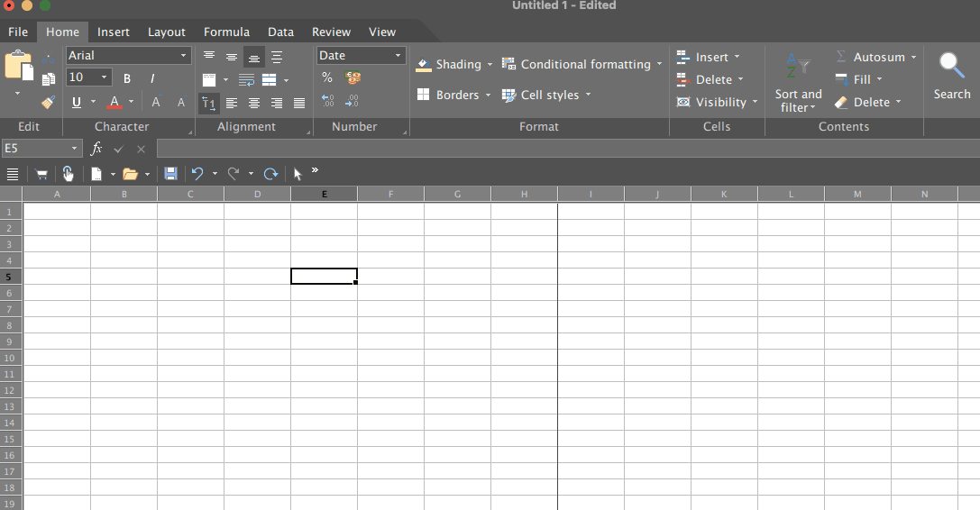The width and height of the screenshot is (980, 510).
Task: Click the percent number format icon
Action: pos(327,78)
